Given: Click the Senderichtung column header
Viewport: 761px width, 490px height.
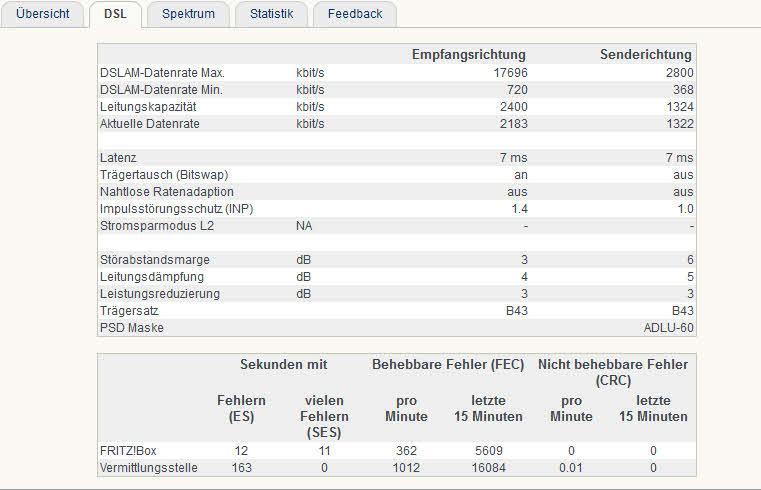Looking at the screenshot, I should click(x=645, y=54).
